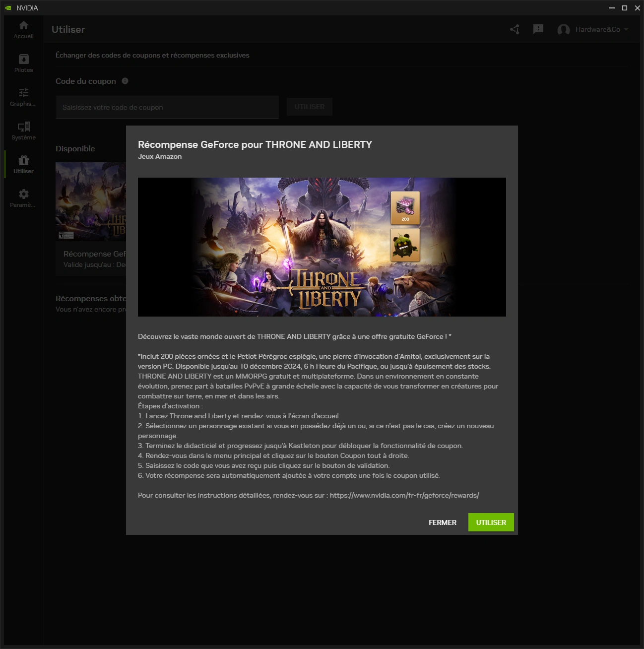
Task: Click the Étapes d'activation line
Action: pos(170,406)
